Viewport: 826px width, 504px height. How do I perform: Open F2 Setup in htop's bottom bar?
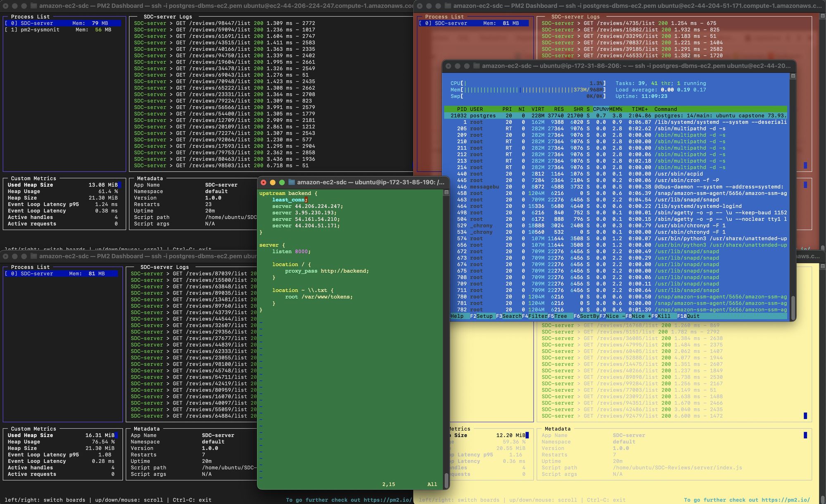(x=481, y=316)
